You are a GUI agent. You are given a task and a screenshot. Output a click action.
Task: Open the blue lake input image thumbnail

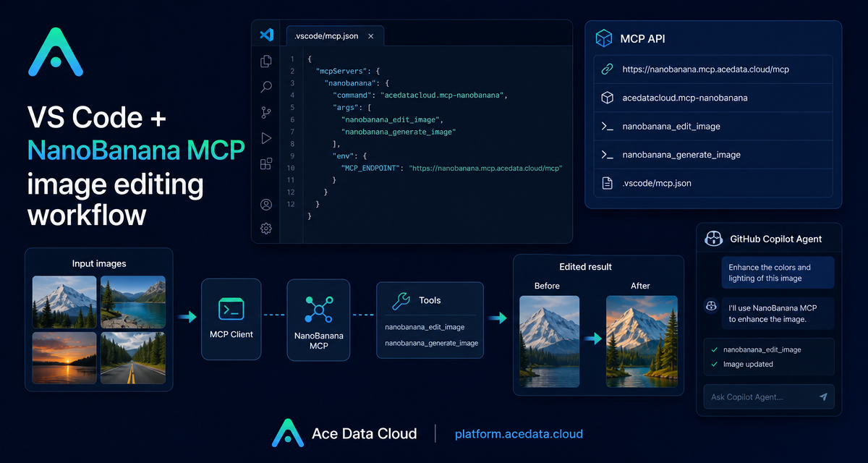132,302
